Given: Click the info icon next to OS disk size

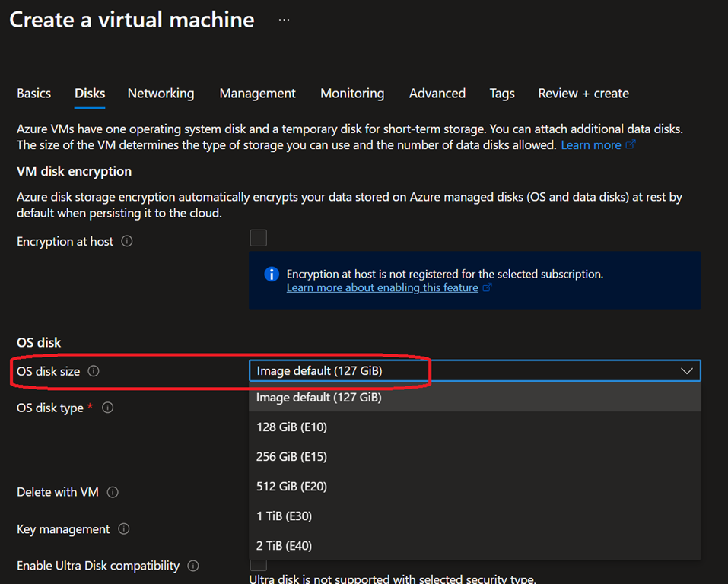Looking at the screenshot, I should click(x=94, y=372).
